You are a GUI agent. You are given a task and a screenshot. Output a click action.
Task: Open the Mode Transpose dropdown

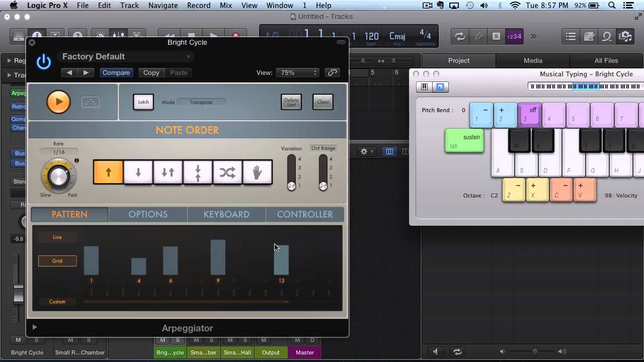201,102
